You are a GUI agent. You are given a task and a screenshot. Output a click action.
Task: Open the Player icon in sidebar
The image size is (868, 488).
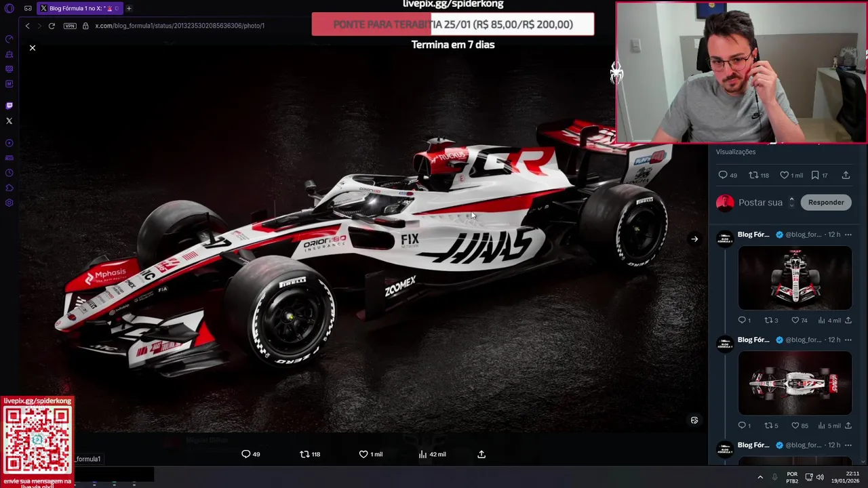point(9,143)
